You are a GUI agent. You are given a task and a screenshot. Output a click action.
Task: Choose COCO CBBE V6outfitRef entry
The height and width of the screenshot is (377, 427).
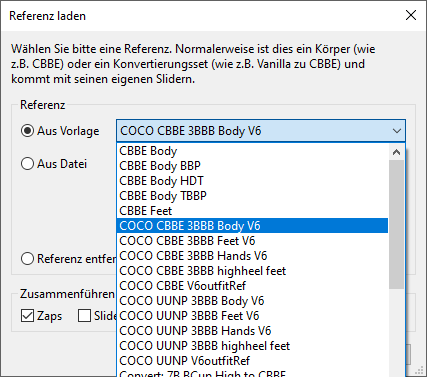point(252,286)
